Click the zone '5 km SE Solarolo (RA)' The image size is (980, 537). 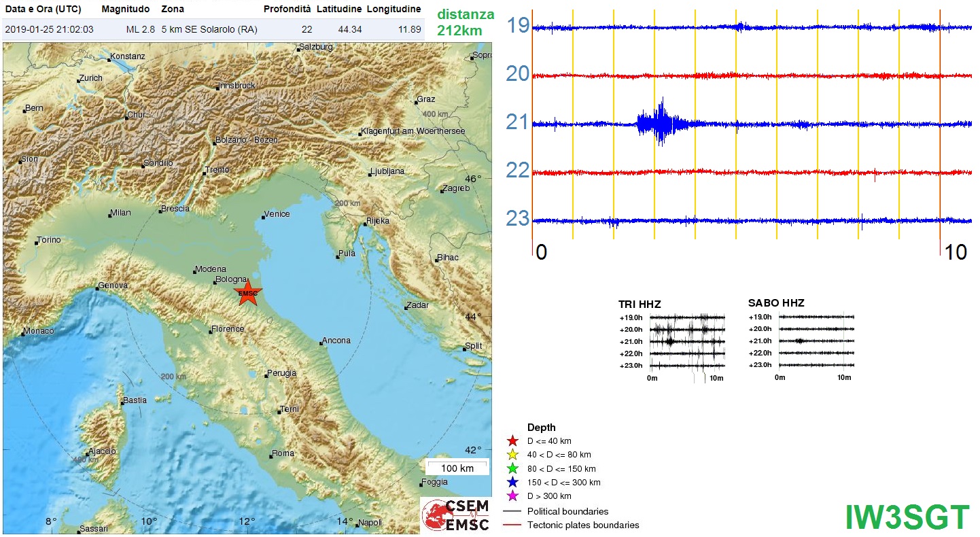(209, 29)
